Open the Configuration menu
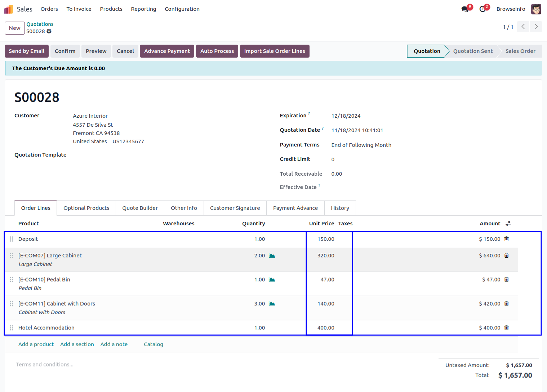 point(182,9)
